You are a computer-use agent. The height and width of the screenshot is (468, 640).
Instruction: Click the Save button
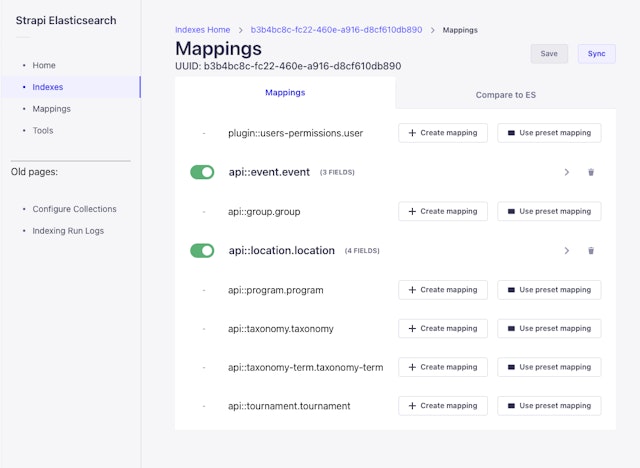tap(549, 54)
